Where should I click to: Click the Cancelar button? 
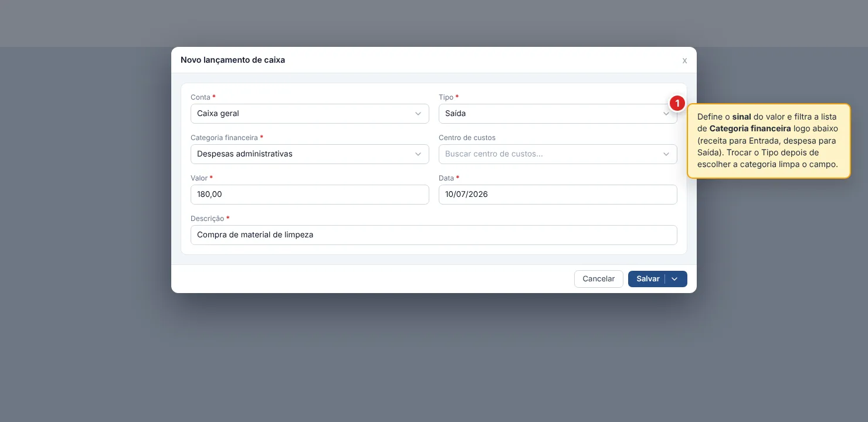coord(598,279)
